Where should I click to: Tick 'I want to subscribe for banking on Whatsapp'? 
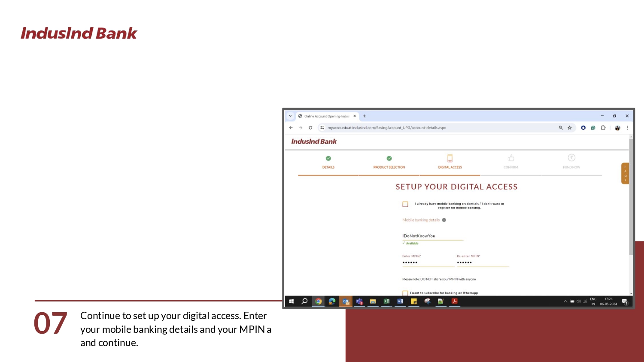pos(405,293)
